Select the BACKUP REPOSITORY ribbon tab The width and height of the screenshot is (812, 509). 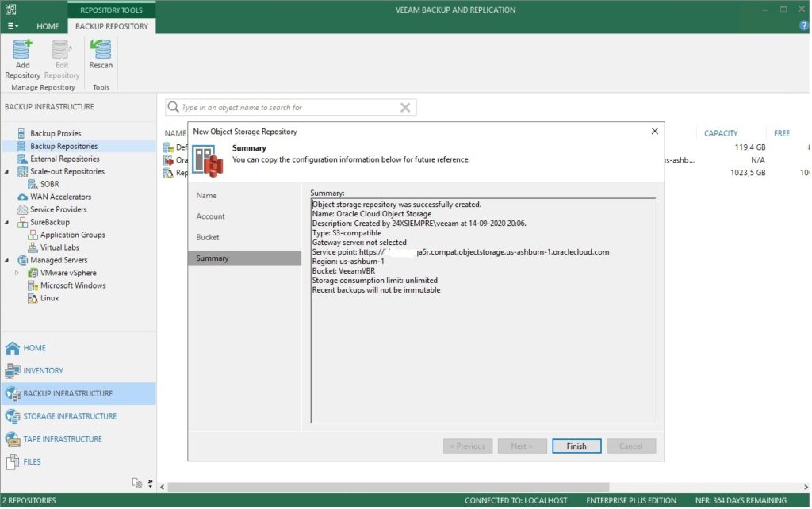coord(111,26)
